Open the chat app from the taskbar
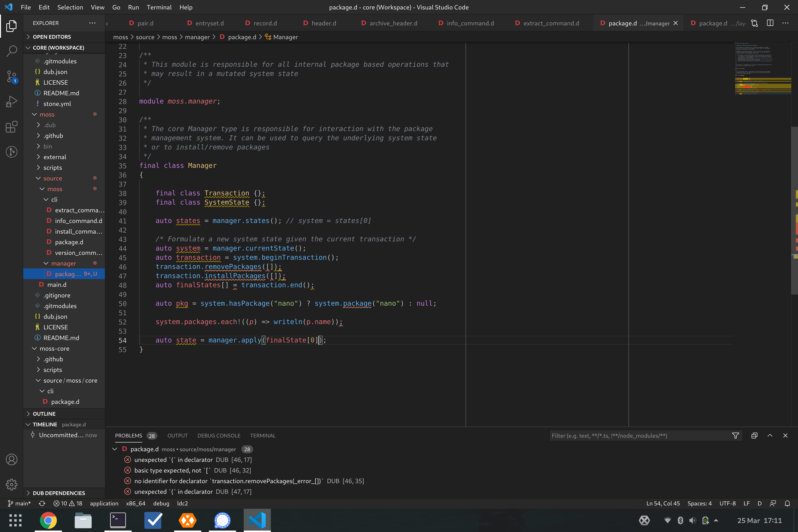Viewport: 798px width, 532px height. 222,520
